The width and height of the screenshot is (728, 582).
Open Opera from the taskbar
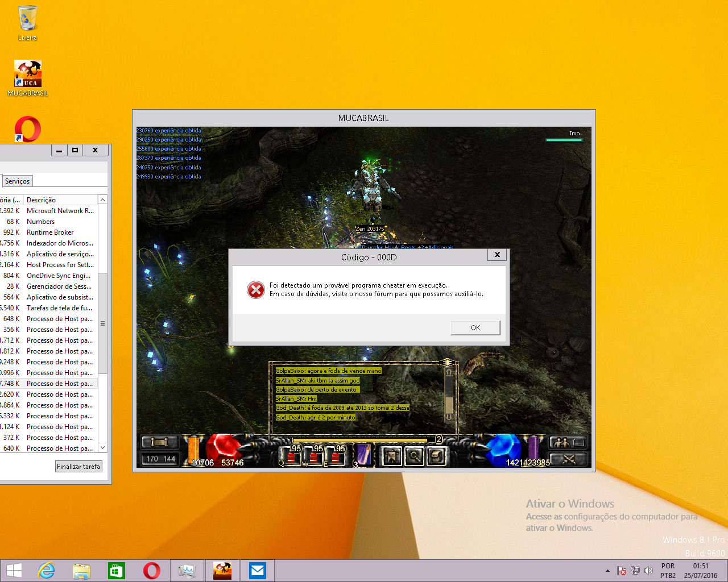[152, 571]
